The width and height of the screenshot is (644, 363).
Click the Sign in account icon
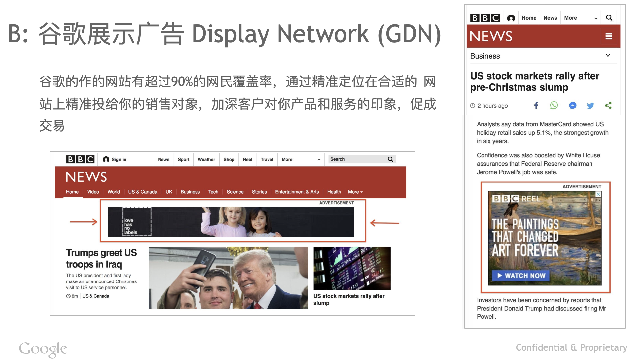[x=106, y=159]
